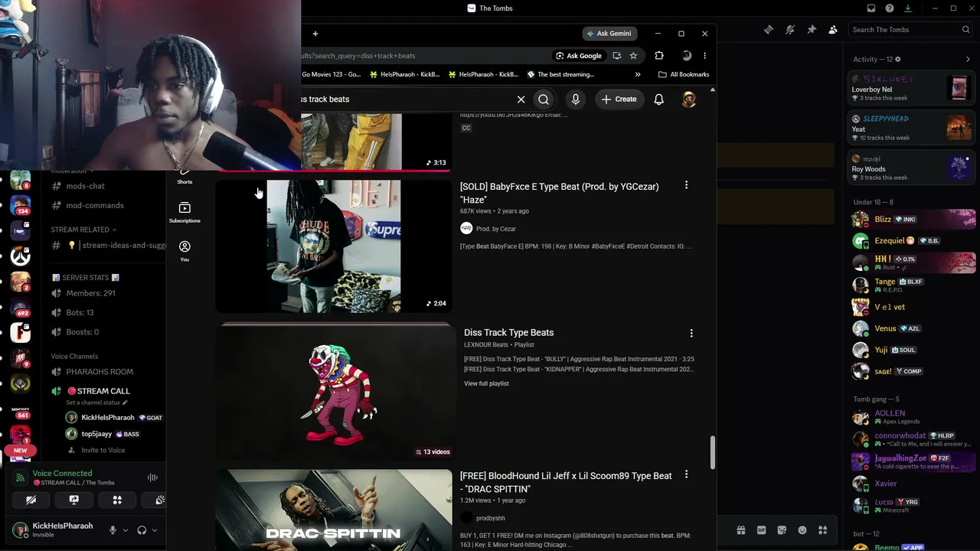Open YouTube notifications bell
980x551 pixels.
click(658, 99)
